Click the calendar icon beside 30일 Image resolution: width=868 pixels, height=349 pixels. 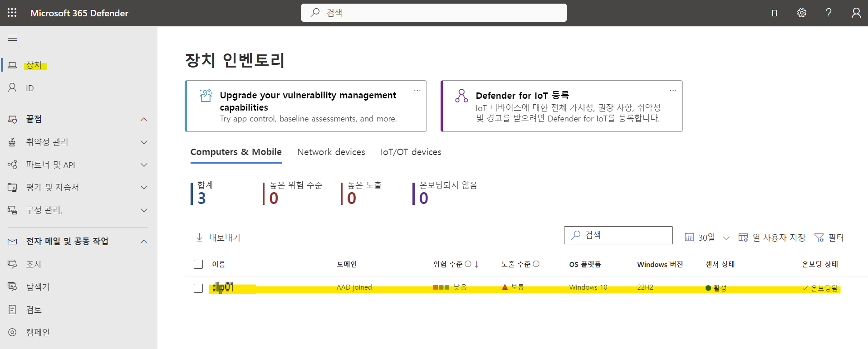689,237
